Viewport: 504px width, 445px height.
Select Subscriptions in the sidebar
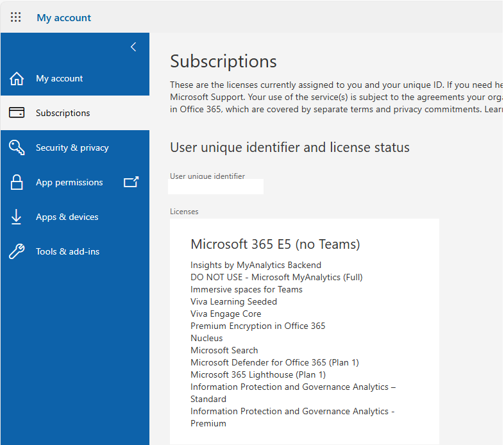pyautogui.click(x=75, y=113)
